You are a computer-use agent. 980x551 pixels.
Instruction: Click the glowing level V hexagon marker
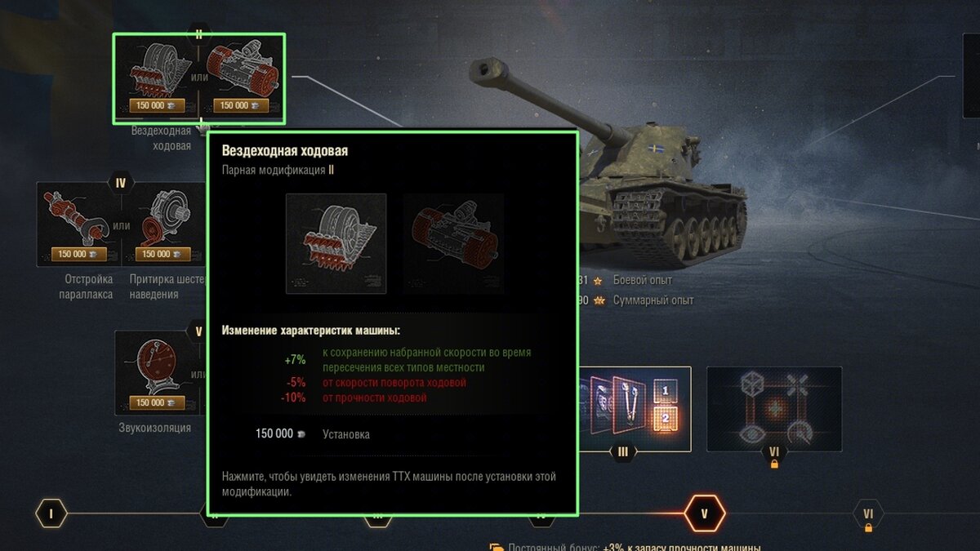tap(703, 514)
